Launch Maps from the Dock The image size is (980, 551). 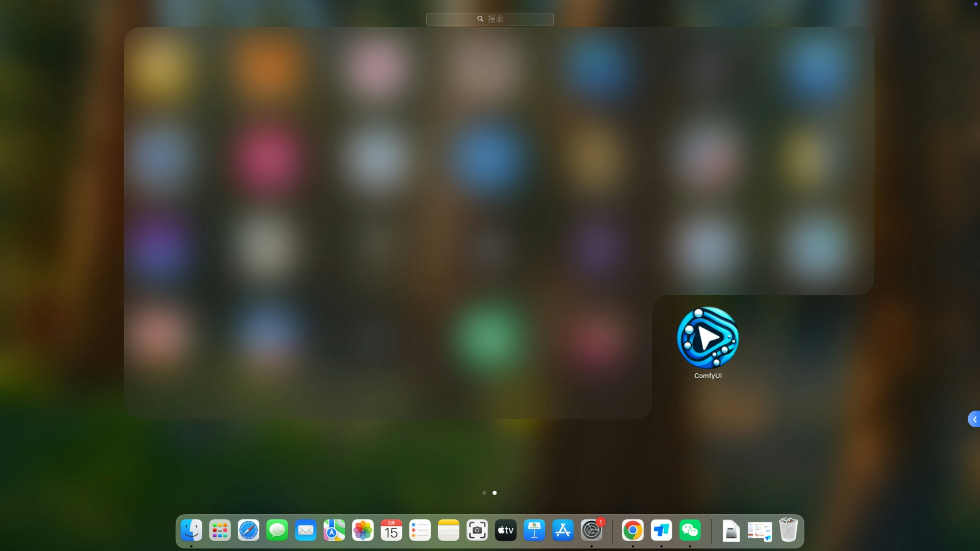point(334,530)
